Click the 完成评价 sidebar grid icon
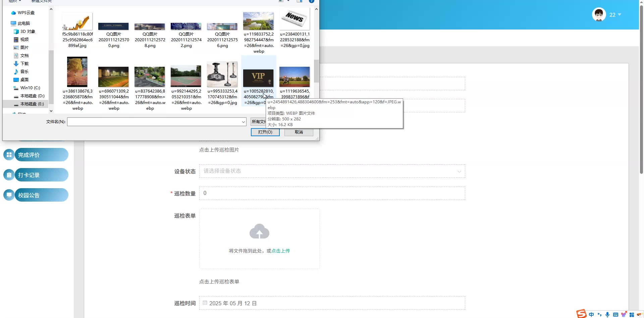 (9, 155)
